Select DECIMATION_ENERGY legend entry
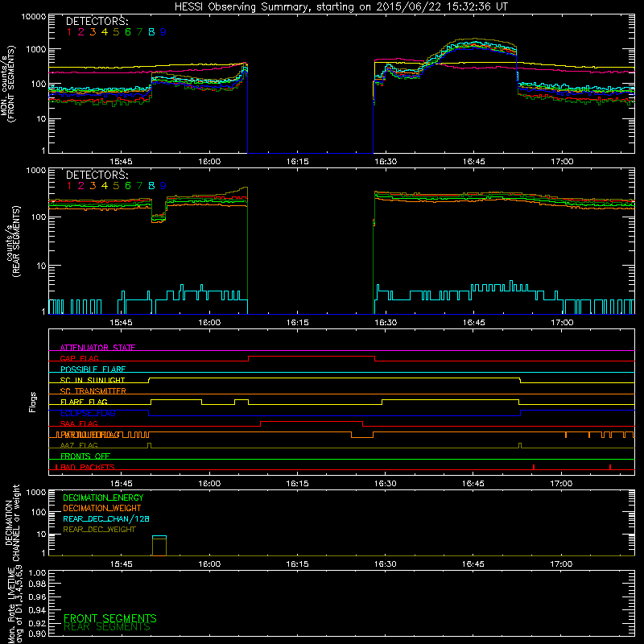The width and height of the screenshot is (644, 644). click(103, 497)
